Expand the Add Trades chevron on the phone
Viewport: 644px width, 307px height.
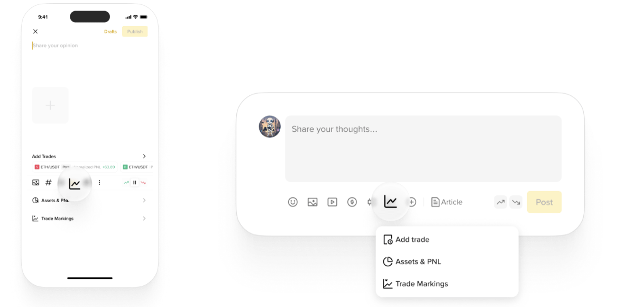pyautogui.click(x=144, y=156)
